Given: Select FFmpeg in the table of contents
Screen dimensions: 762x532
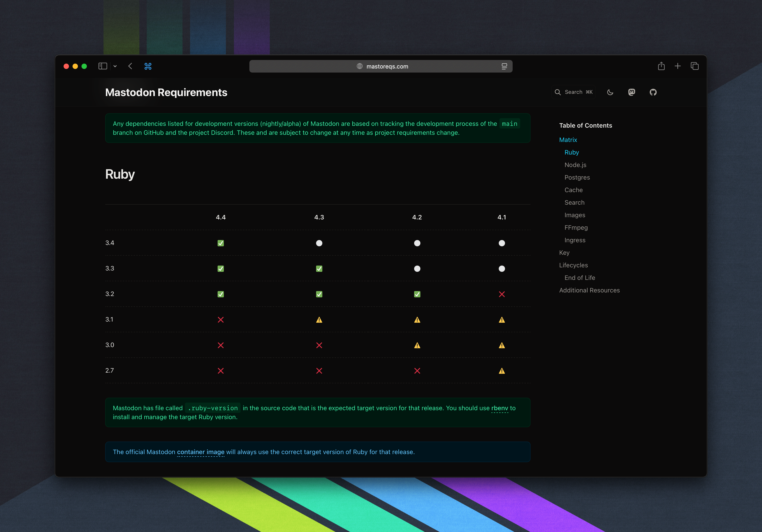Looking at the screenshot, I should (x=576, y=228).
